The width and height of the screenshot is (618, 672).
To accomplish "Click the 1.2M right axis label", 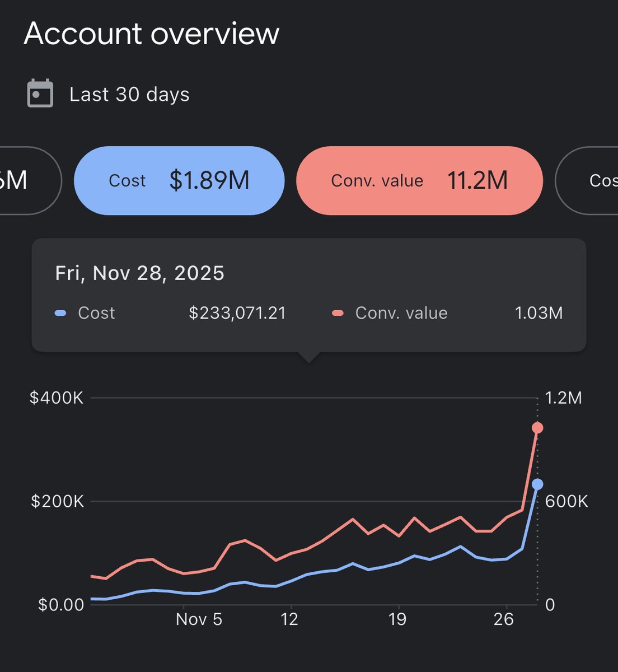I will 564,398.
